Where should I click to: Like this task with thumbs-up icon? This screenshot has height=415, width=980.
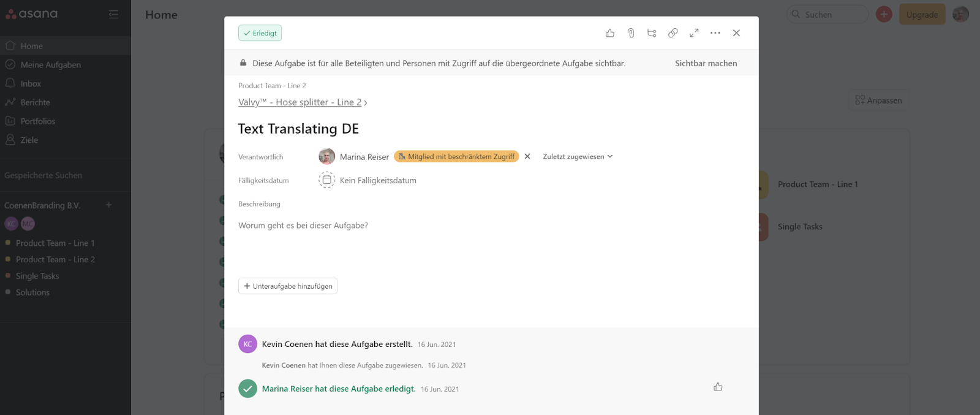click(610, 33)
